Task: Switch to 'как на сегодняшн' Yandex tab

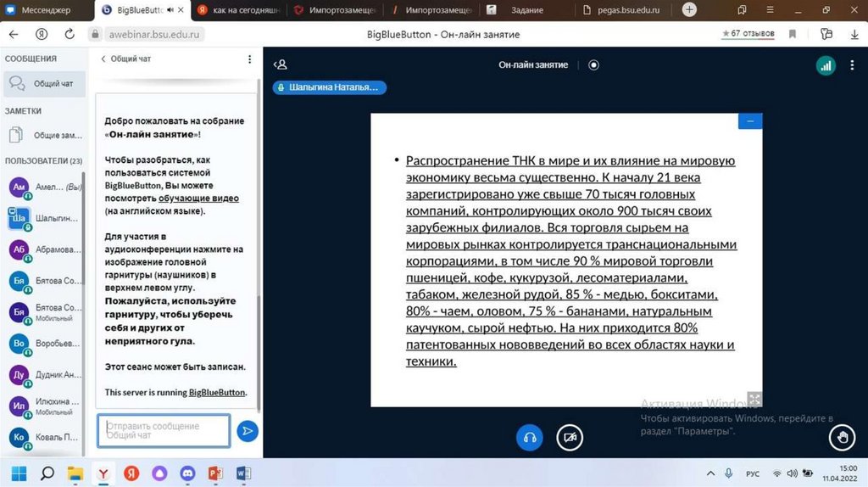Action: tap(238, 10)
